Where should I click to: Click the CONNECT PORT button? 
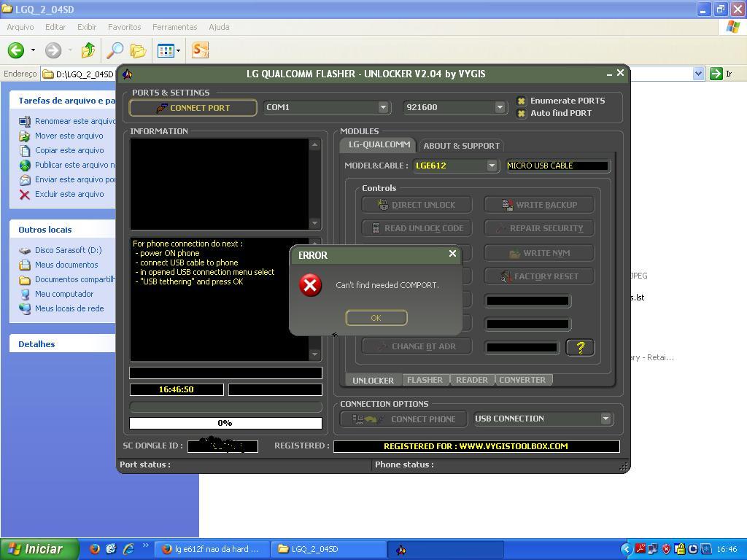pyautogui.click(x=193, y=108)
